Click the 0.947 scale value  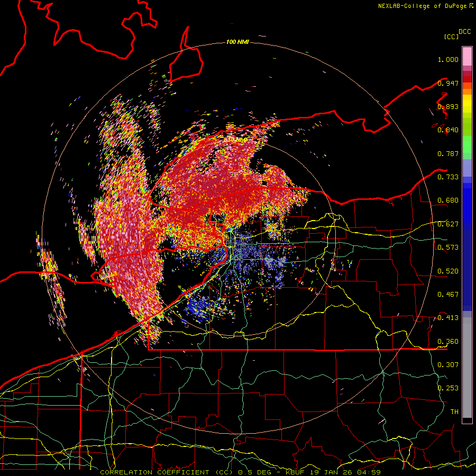click(448, 83)
